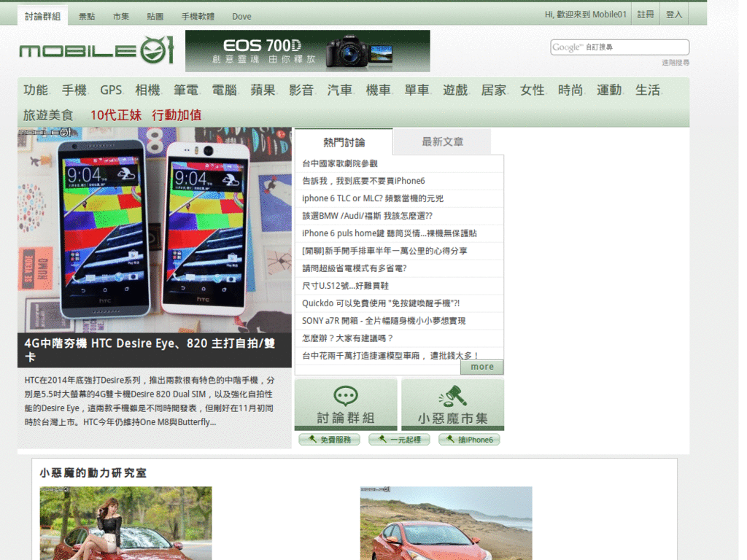Open the thumbnail of woman on red car
747x560 pixels.
(125, 523)
